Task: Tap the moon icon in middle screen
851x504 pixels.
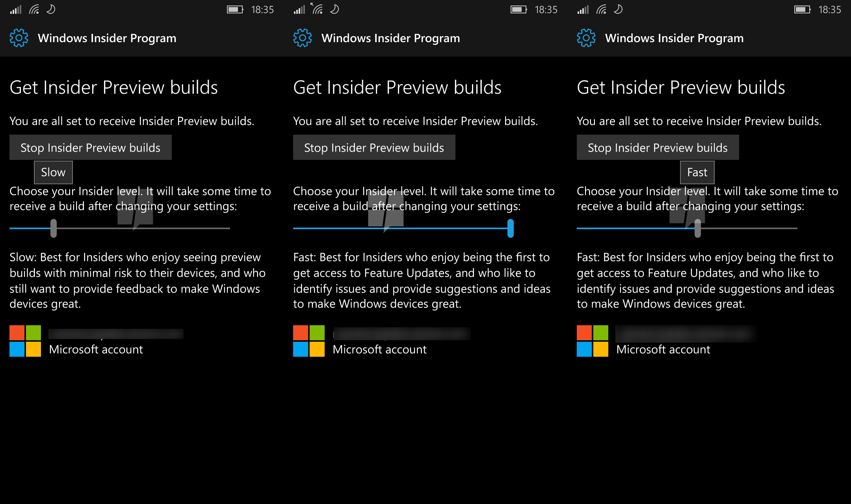Action: (334, 9)
